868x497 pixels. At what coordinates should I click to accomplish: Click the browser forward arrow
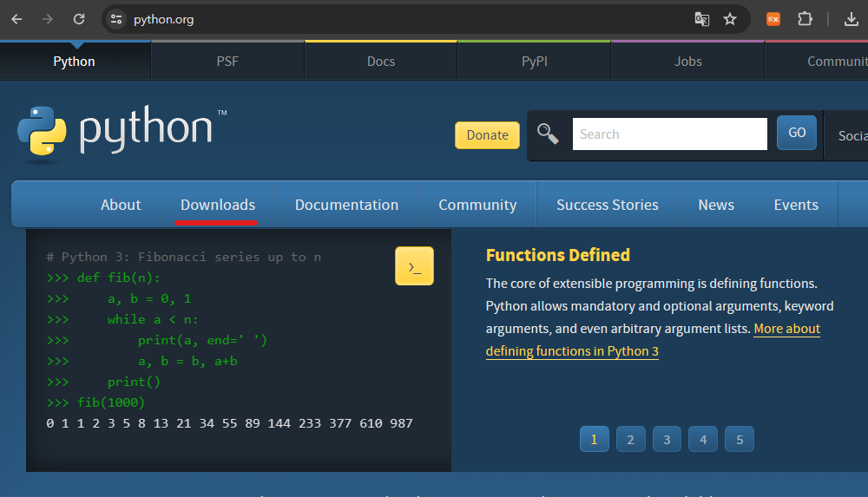(48, 19)
